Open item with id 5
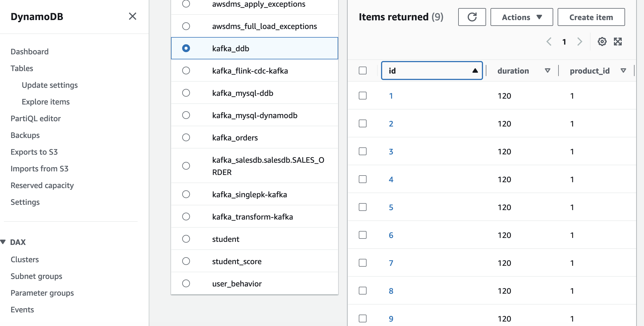 pos(391,207)
